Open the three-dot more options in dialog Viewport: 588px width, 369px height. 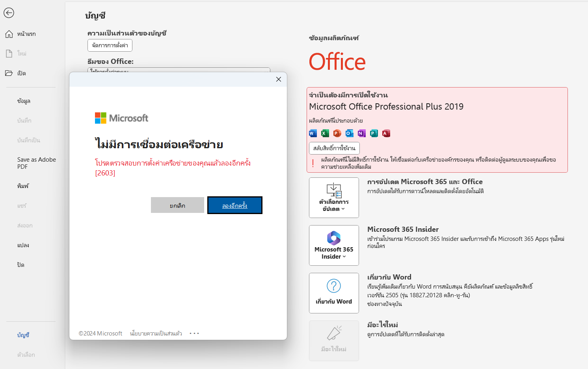pyautogui.click(x=194, y=334)
